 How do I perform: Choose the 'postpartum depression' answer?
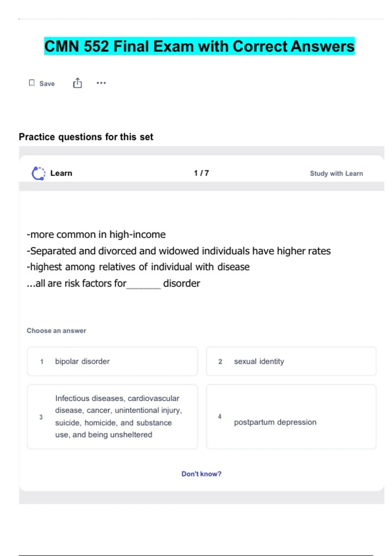(x=291, y=417)
